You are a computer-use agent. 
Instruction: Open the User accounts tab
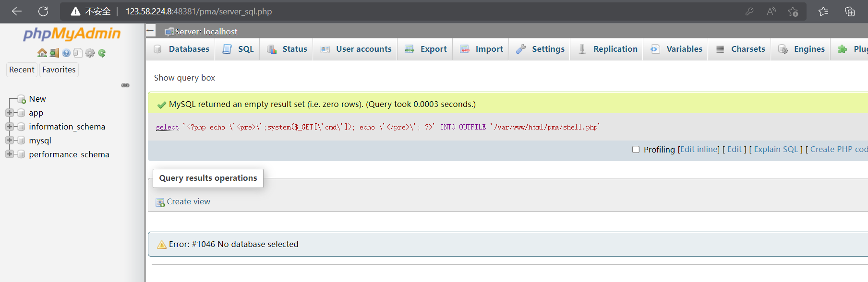click(x=356, y=49)
